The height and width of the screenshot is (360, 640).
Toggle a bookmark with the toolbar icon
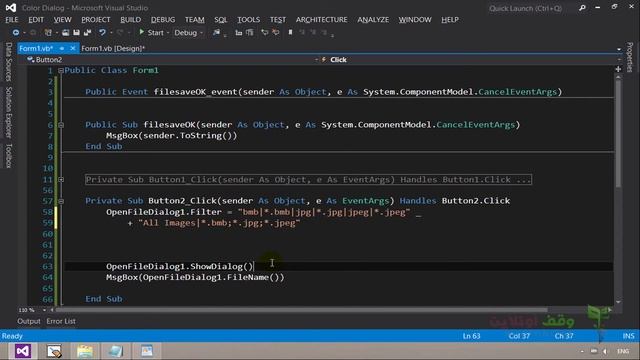(290, 32)
